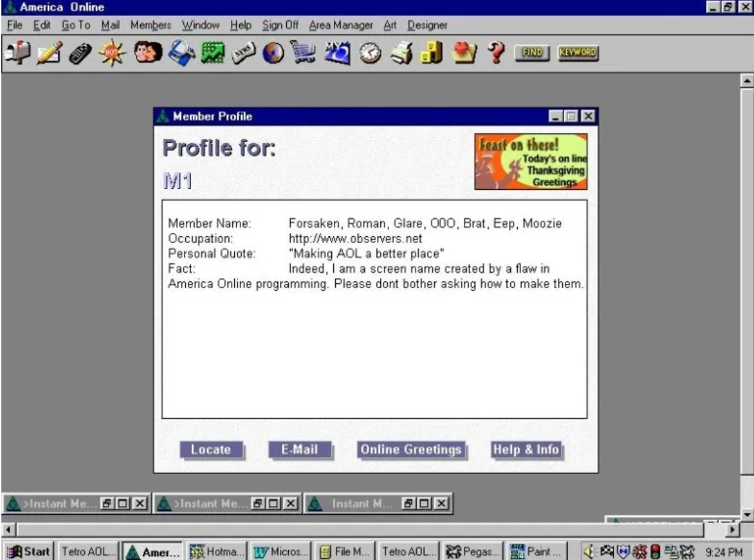The image size is (754, 560).
Task: Click the printer icon in toolbar
Action: pos(401,53)
